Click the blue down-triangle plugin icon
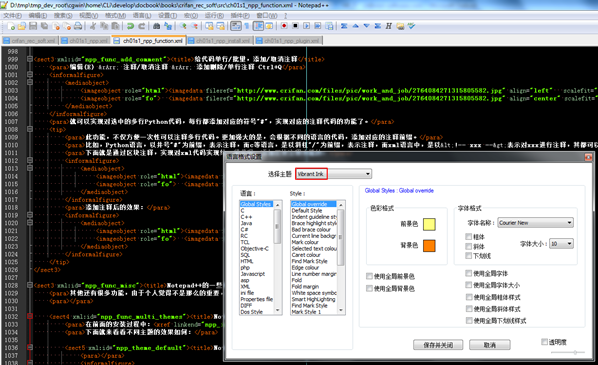The height and width of the screenshot is (365, 598). click(x=367, y=26)
